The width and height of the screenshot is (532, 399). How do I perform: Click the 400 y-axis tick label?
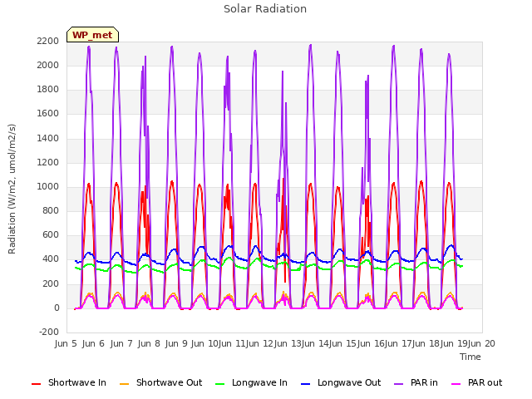tap(51, 259)
